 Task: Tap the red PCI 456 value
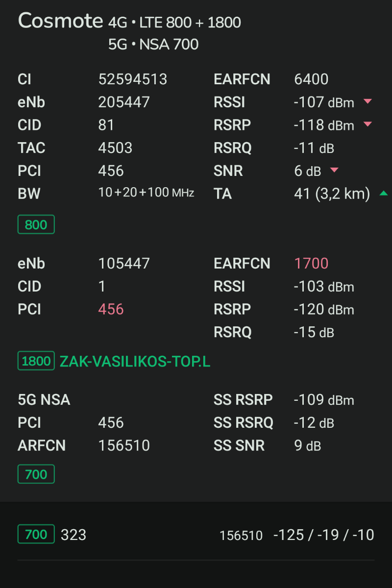111,310
